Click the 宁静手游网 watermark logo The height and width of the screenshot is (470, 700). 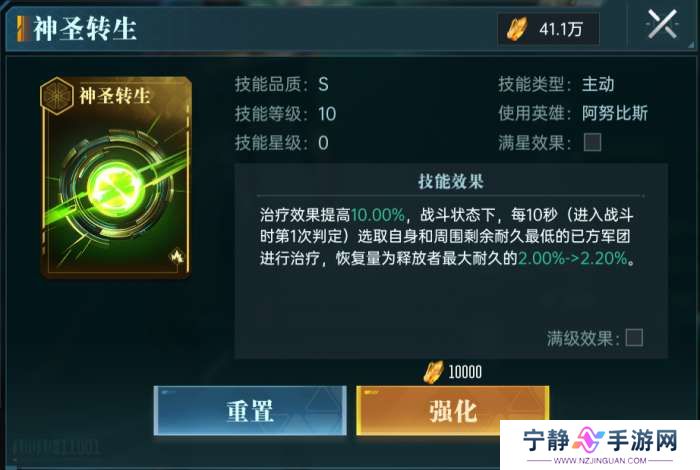[600, 445]
